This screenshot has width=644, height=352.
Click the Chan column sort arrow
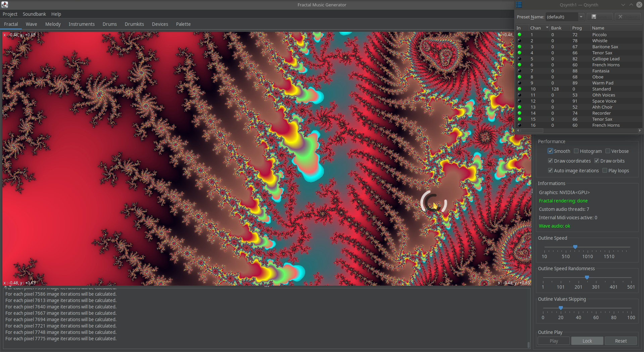pos(547,27)
